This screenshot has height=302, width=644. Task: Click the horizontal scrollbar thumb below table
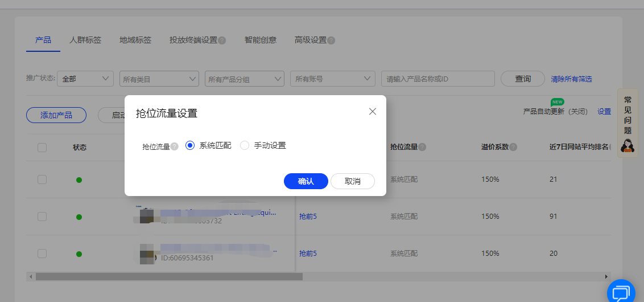pyautogui.click(x=169, y=276)
